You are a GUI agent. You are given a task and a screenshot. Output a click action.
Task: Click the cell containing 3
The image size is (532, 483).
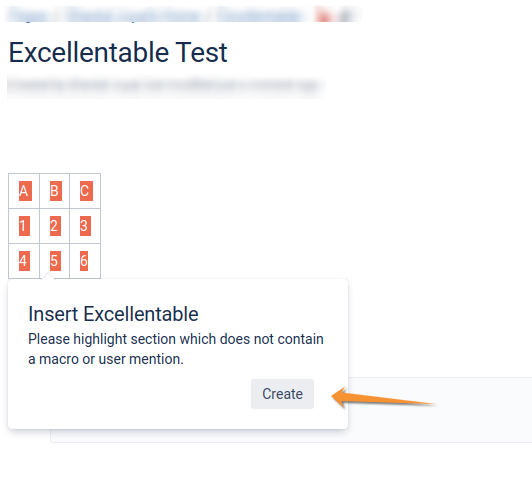point(85,226)
